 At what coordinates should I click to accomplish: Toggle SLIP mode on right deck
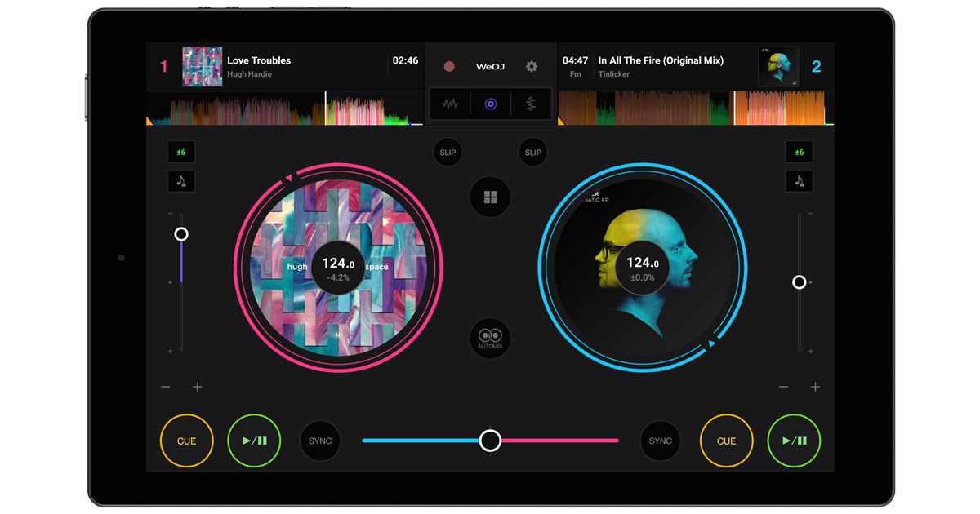[x=533, y=152]
